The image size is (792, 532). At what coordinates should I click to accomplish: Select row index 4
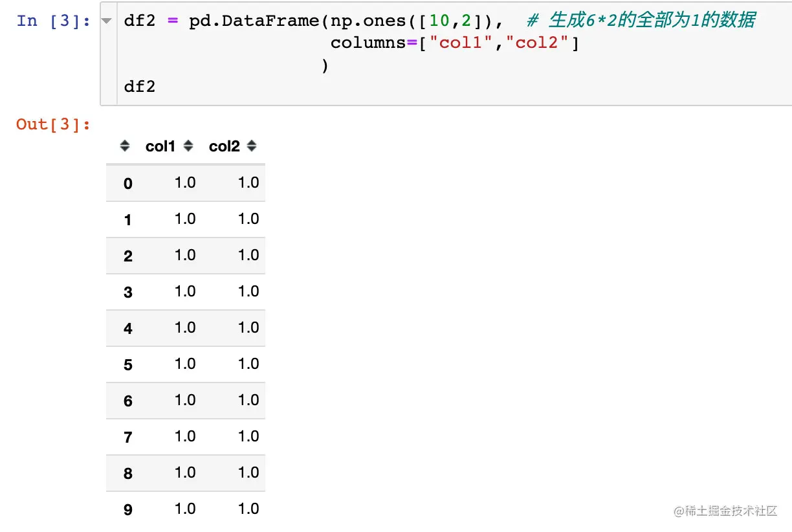127,329
